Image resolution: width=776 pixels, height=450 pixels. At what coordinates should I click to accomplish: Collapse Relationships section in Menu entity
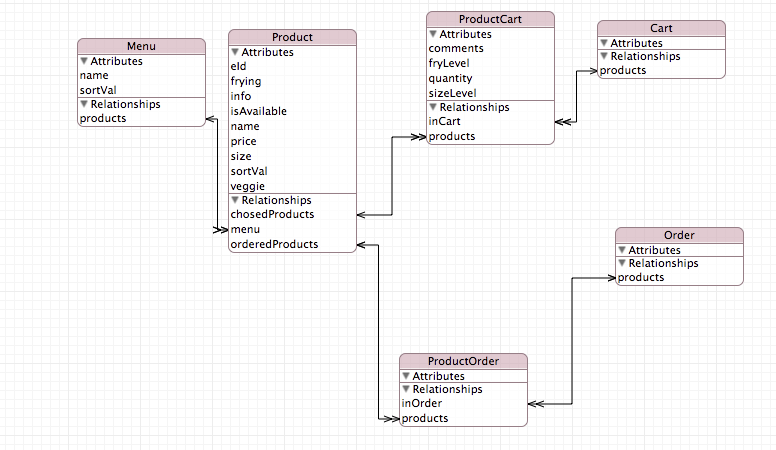click(x=84, y=104)
